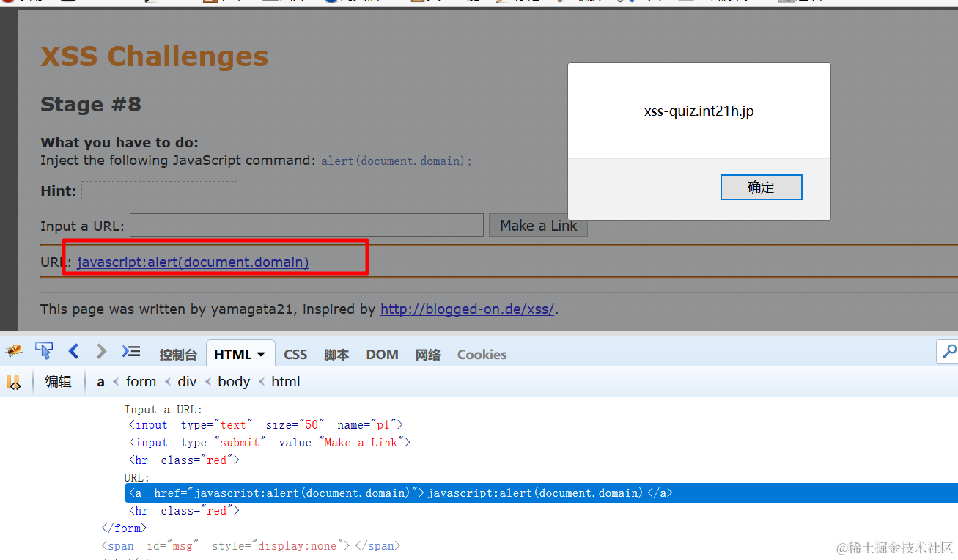This screenshot has height=560, width=958.
Task: Expand the body element in the breadcrumb
Action: [x=233, y=381]
